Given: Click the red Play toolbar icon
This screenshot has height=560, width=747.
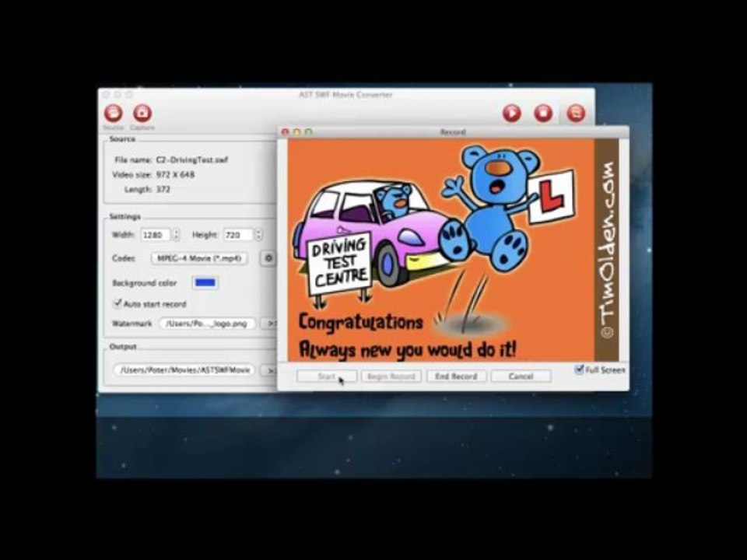Looking at the screenshot, I should [x=512, y=114].
